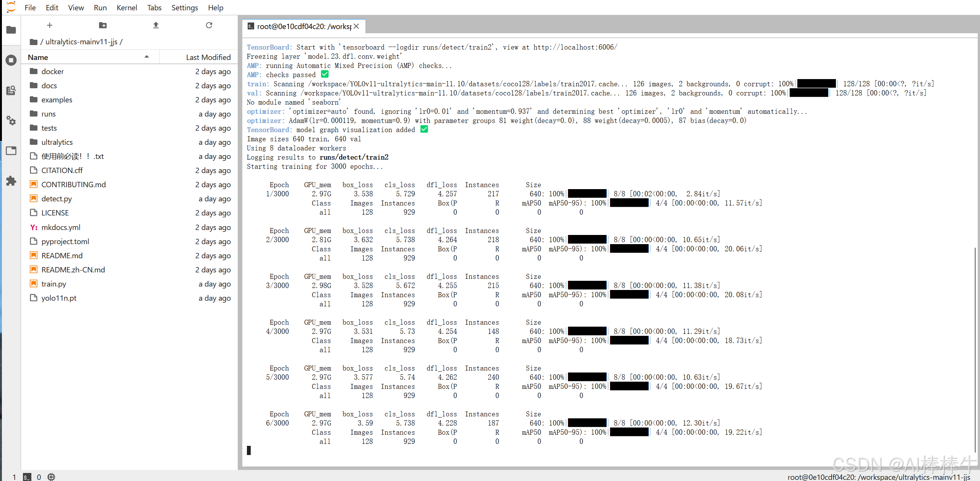Click the root folder breadcrumb icon
The image size is (980, 481).
tap(33, 42)
